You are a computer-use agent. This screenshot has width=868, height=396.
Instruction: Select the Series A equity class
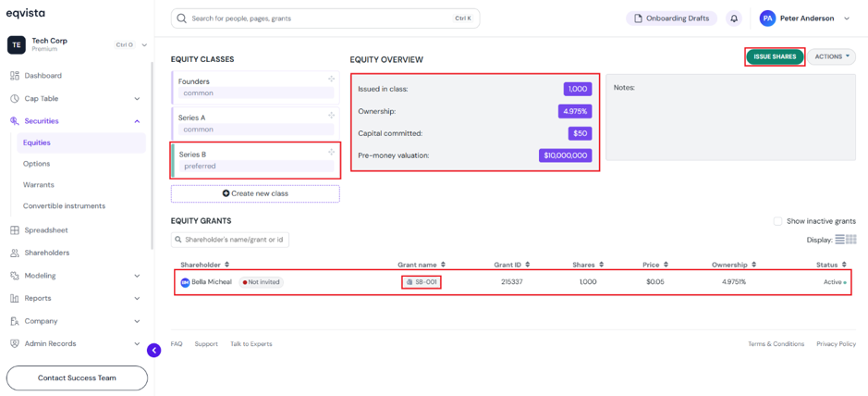255,124
